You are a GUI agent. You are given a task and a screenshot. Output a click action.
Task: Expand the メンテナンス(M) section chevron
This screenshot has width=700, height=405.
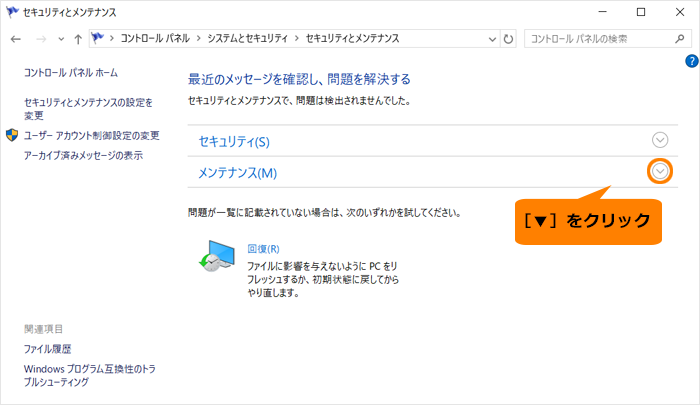(x=660, y=171)
